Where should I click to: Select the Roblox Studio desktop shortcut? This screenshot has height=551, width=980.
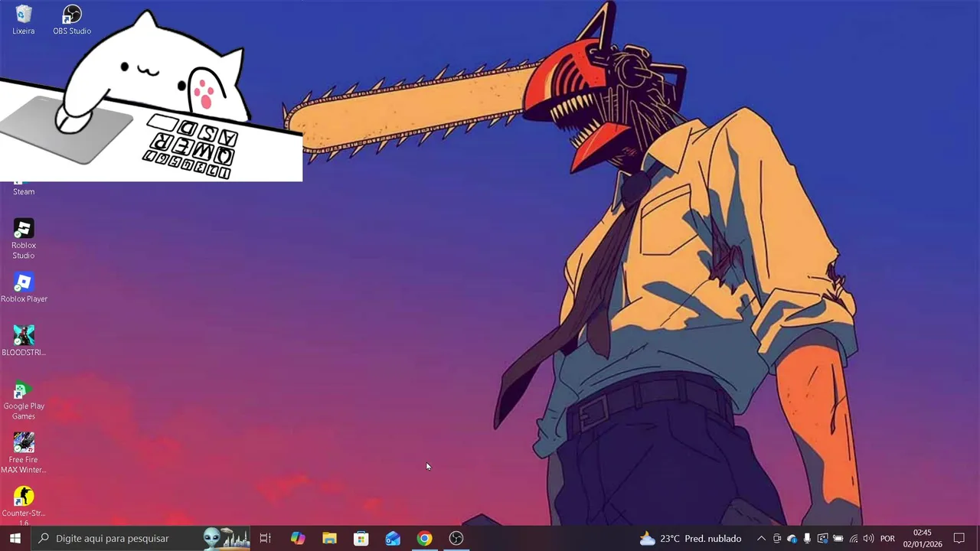23,240
